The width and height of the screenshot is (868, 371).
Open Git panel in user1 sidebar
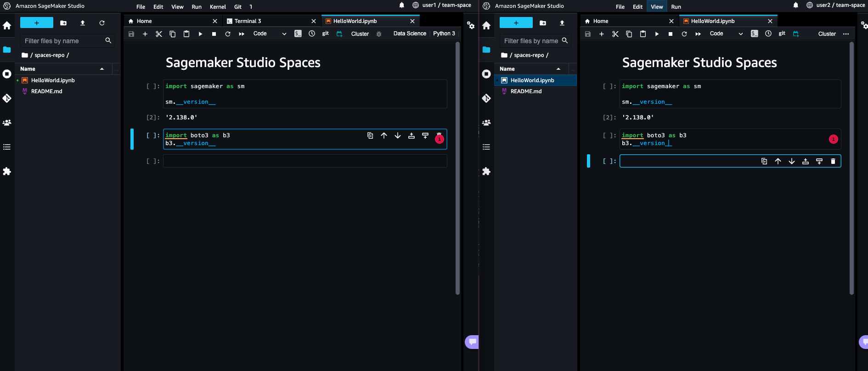7,98
